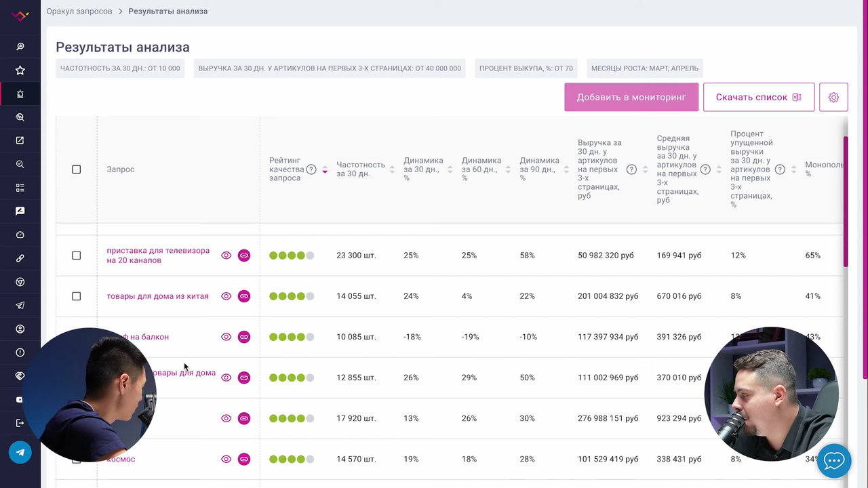Viewport: 868px width, 488px height.
Task: Toggle eye icon in 17 920 шт. row
Action: coord(226,418)
